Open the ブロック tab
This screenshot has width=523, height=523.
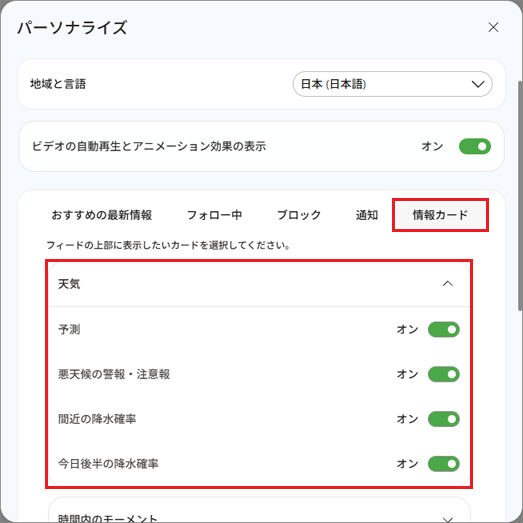tap(299, 215)
